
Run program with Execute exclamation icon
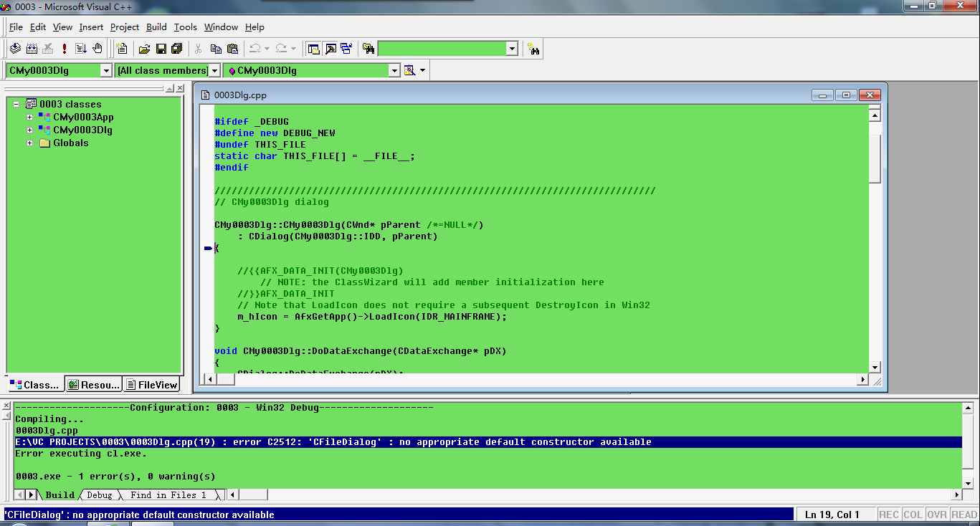(65, 49)
